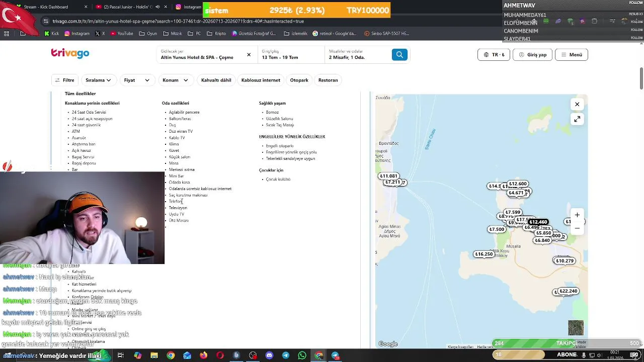Open the Instagram bookmark
The width and height of the screenshot is (644, 362).
click(76, 34)
